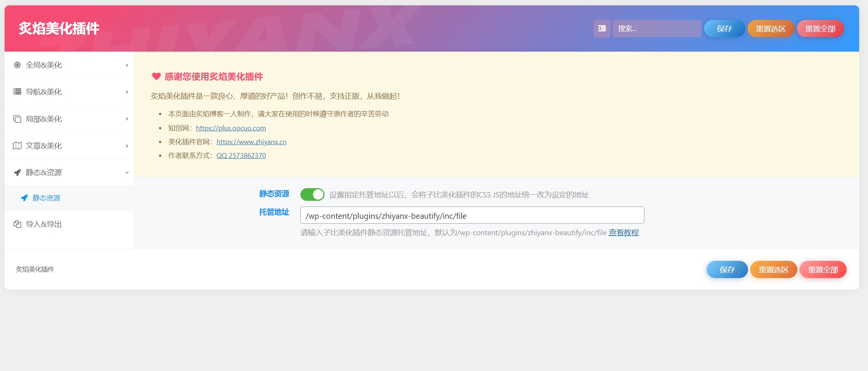The width and height of the screenshot is (868, 371).
Task: Collapse the 静态&资源 section chevron
Action: (x=127, y=173)
